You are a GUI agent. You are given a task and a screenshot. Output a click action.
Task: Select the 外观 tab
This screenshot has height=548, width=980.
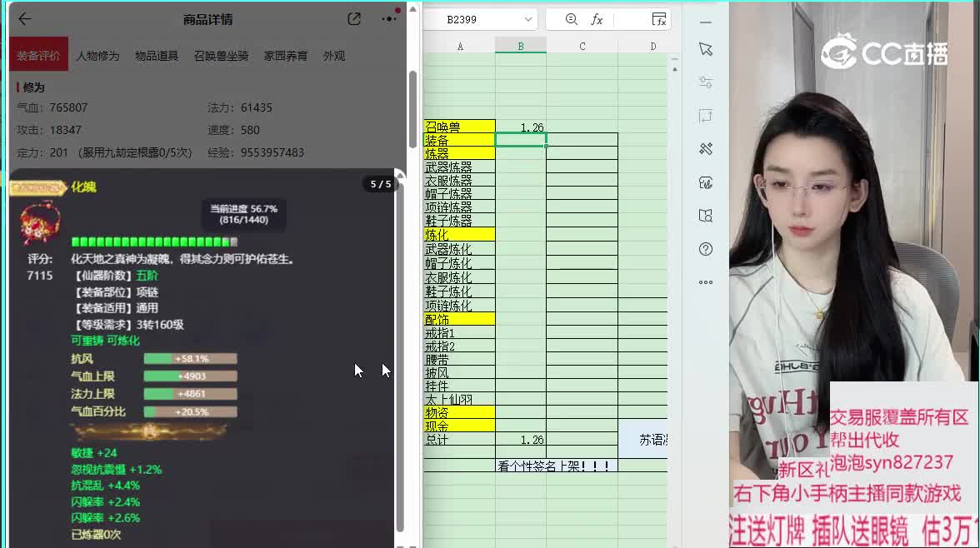point(333,56)
